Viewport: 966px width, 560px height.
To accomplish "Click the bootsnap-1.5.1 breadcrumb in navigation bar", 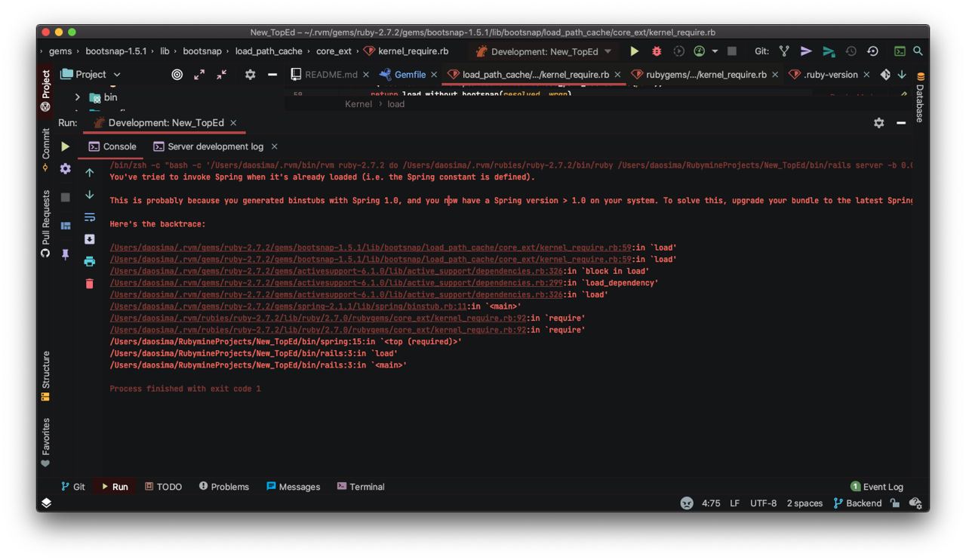I will coord(116,51).
